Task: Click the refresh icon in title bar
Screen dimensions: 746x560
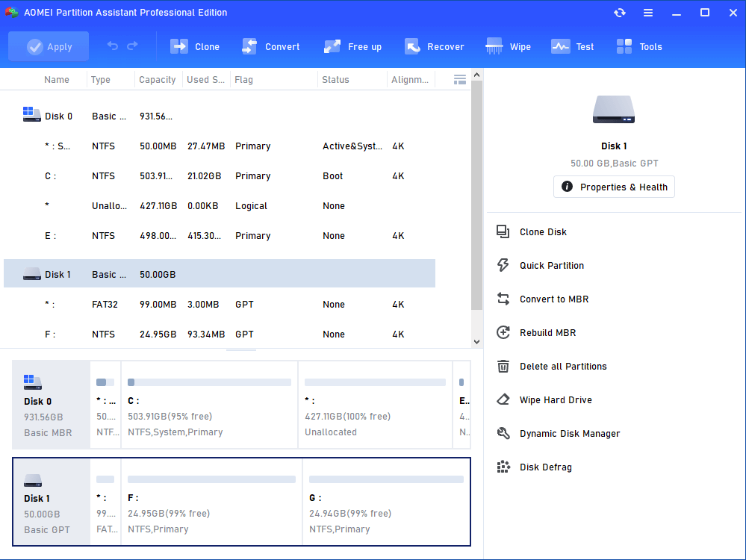Action: [620, 13]
